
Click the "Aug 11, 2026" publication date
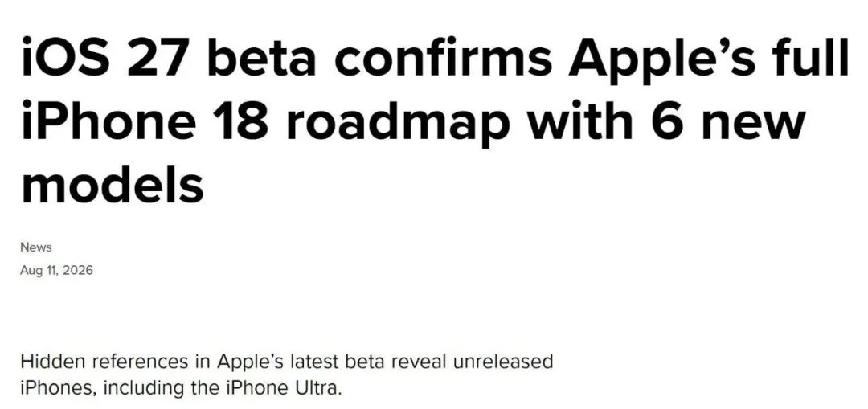coord(56,271)
